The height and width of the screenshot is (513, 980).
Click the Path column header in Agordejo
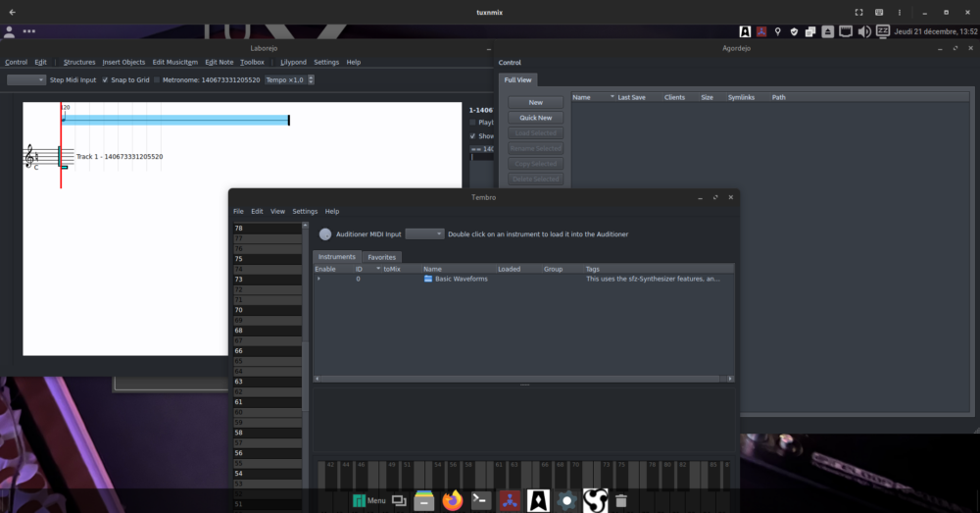[x=779, y=97]
